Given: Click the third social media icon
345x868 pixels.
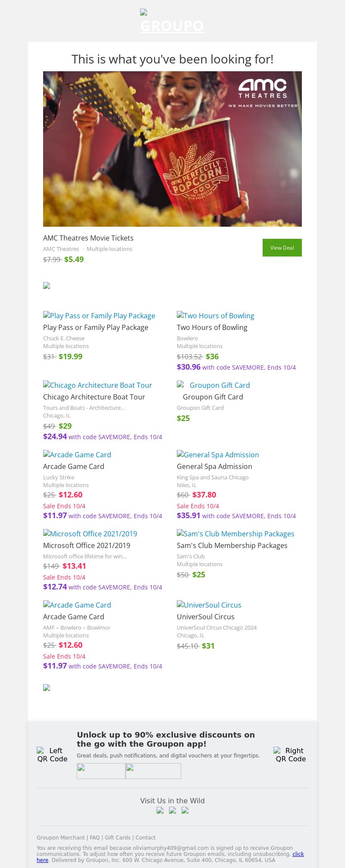Looking at the screenshot, I should [185, 811].
